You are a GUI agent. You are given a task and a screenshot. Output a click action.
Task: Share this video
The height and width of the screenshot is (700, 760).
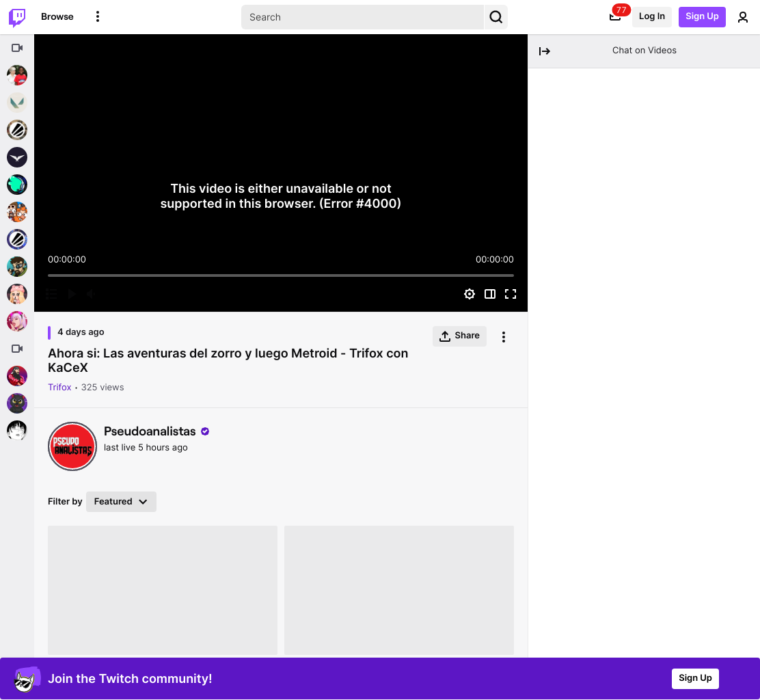(x=459, y=336)
